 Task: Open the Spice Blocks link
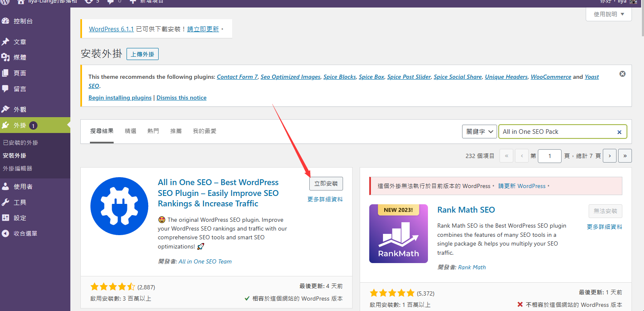tap(340, 77)
